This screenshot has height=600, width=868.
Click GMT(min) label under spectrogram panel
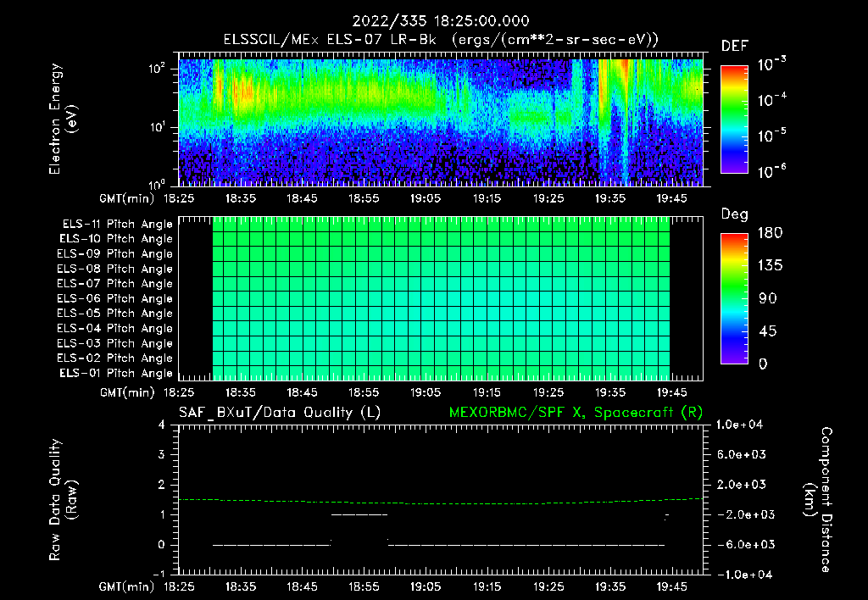[x=127, y=198]
